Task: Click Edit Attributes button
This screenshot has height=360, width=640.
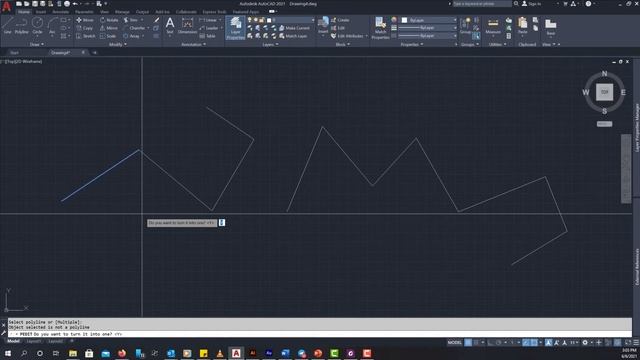Action: click(x=347, y=36)
